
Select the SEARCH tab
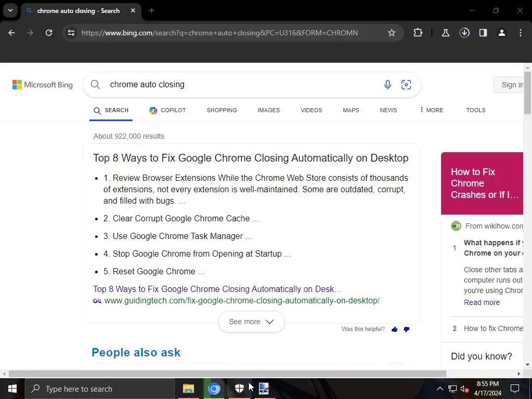tap(111, 110)
